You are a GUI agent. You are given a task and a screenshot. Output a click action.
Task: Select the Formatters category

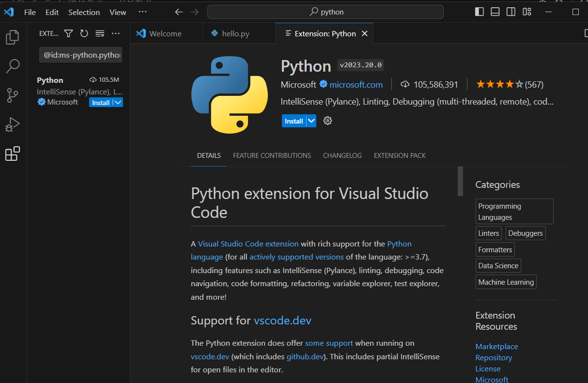point(495,249)
